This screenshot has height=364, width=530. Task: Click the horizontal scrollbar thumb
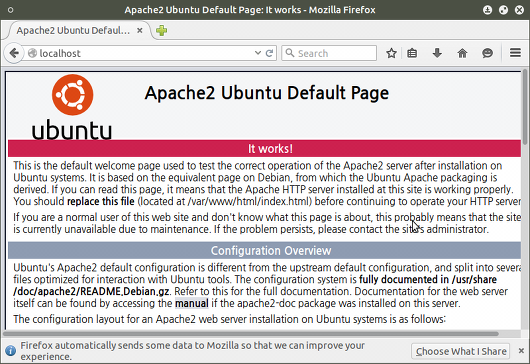(x=250, y=334)
